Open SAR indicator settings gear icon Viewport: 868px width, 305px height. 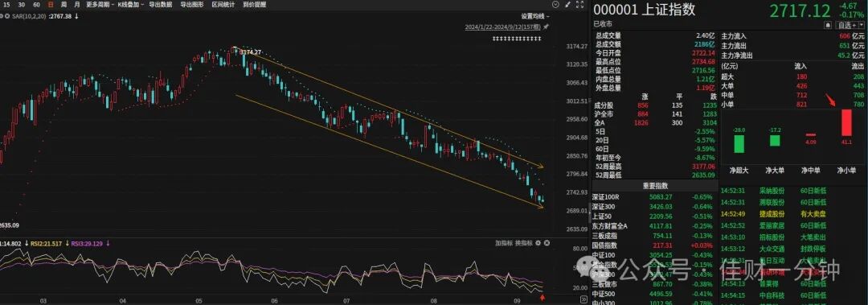pos(1,16)
